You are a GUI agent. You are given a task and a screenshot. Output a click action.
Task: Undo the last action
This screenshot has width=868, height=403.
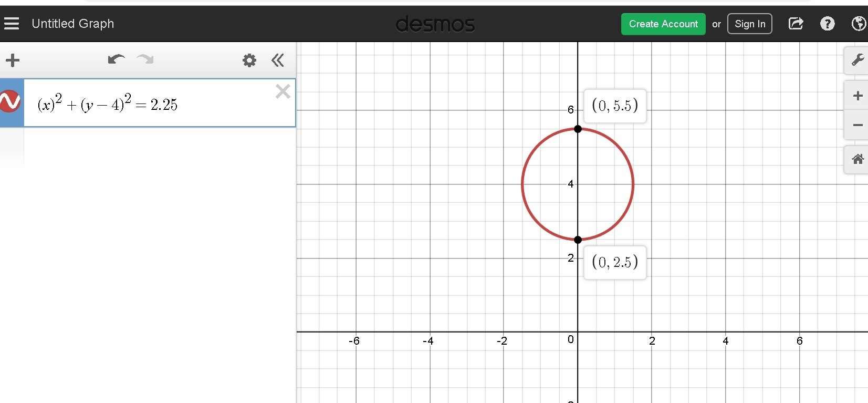(116, 59)
